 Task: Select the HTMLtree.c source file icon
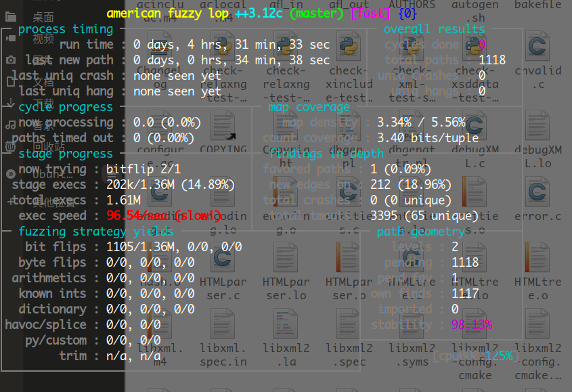pyautogui.click(x=412, y=257)
